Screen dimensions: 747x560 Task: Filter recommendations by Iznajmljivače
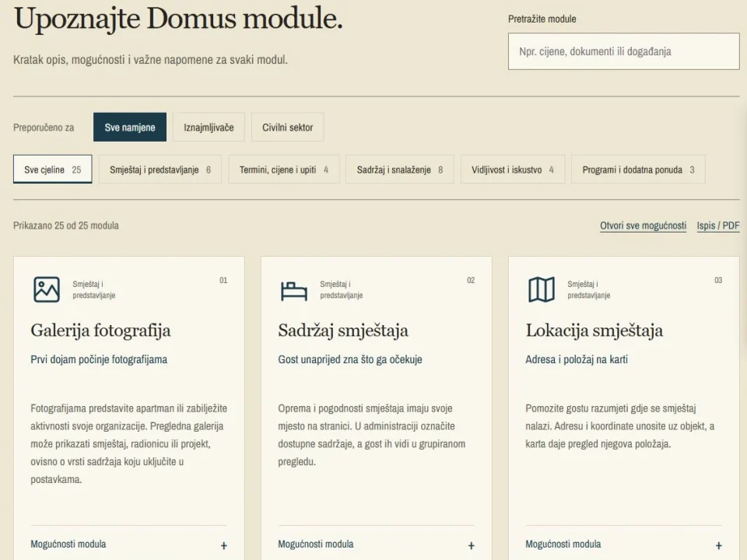coord(209,127)
